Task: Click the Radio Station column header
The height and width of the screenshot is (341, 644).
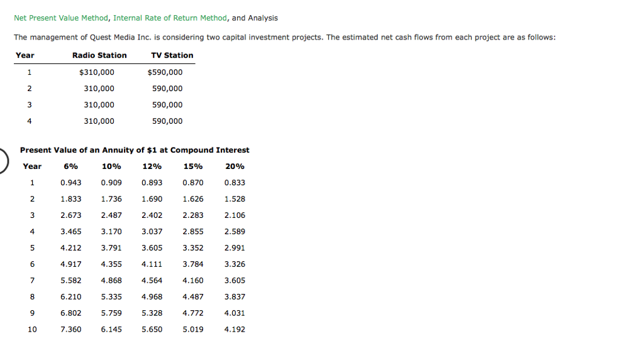Action: (x=99, y=55)
